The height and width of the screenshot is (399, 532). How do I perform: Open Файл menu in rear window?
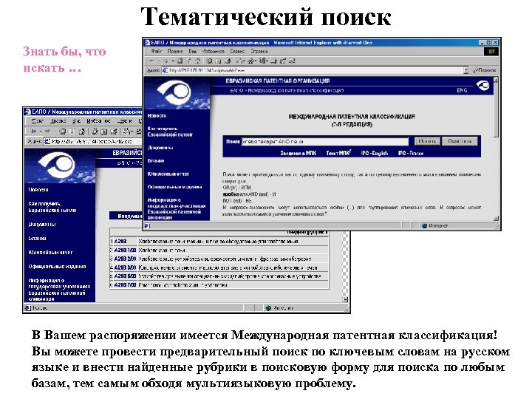click(x=38, y=120)
